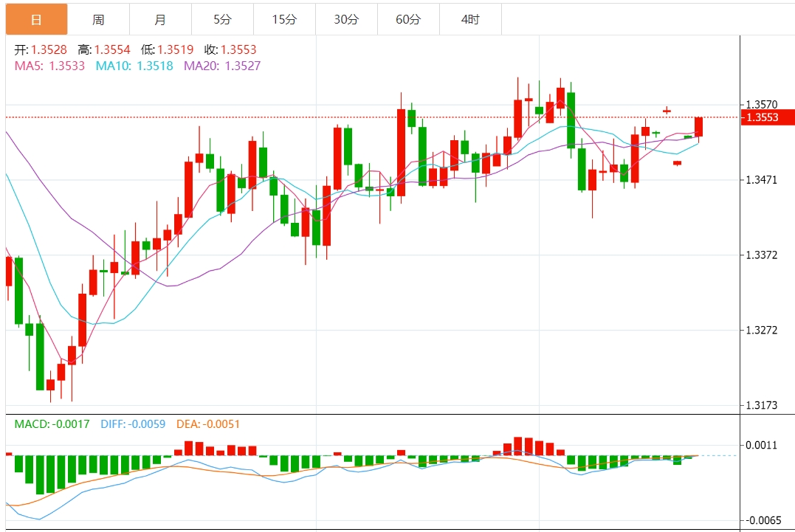Click the high price 高: 1.3554
The width and height of the screenshot is (795, 532).
click(x=104, y=49)
